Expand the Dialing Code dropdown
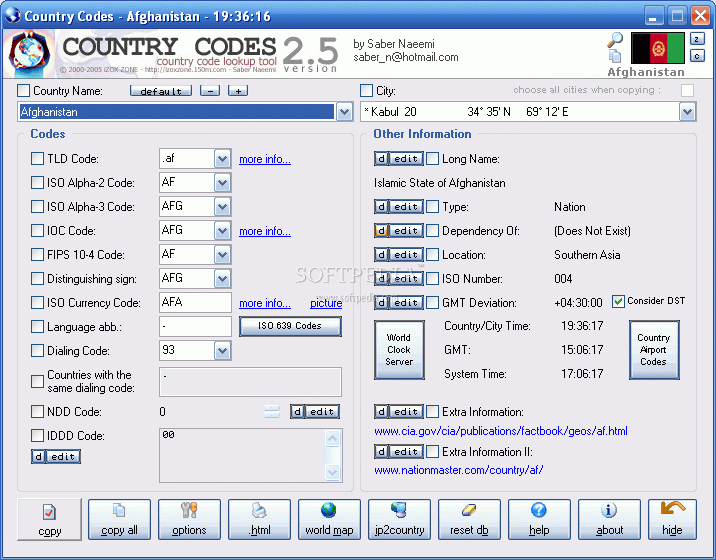 [222, 351]
